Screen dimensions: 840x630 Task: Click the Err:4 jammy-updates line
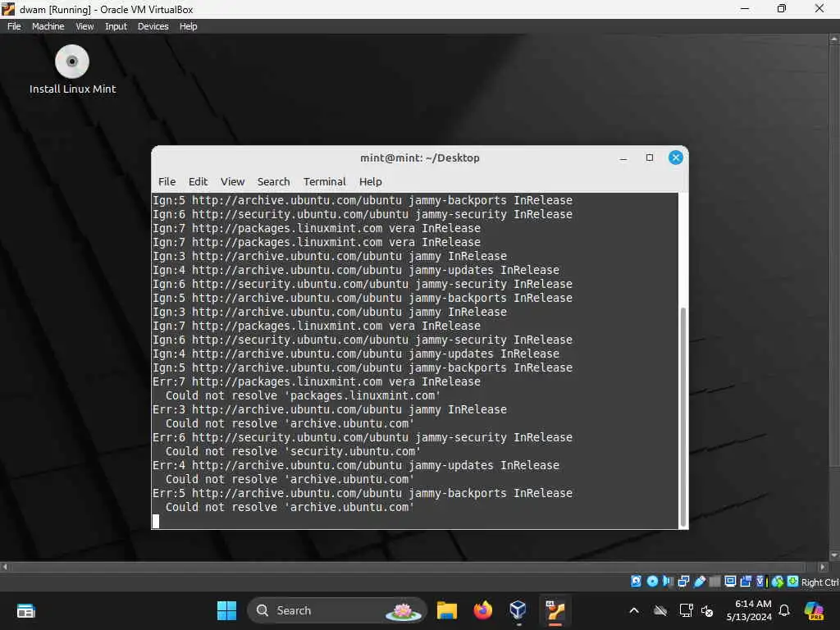click(x=356, y=465)
